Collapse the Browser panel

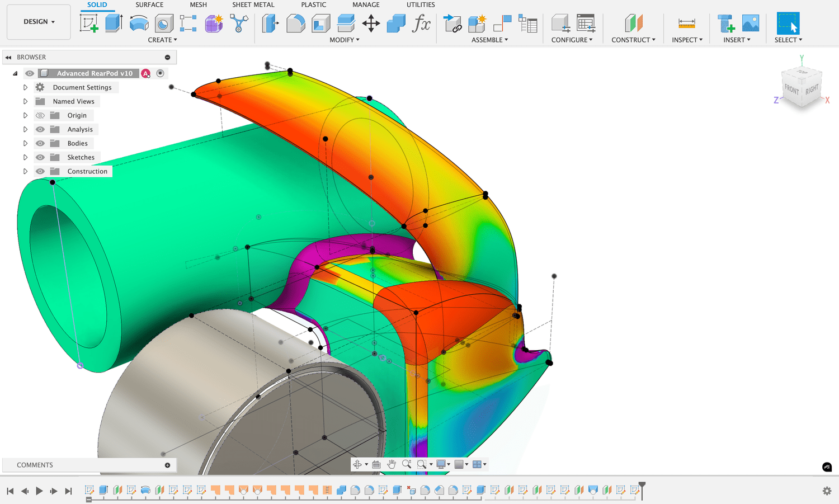coord(8,57)
